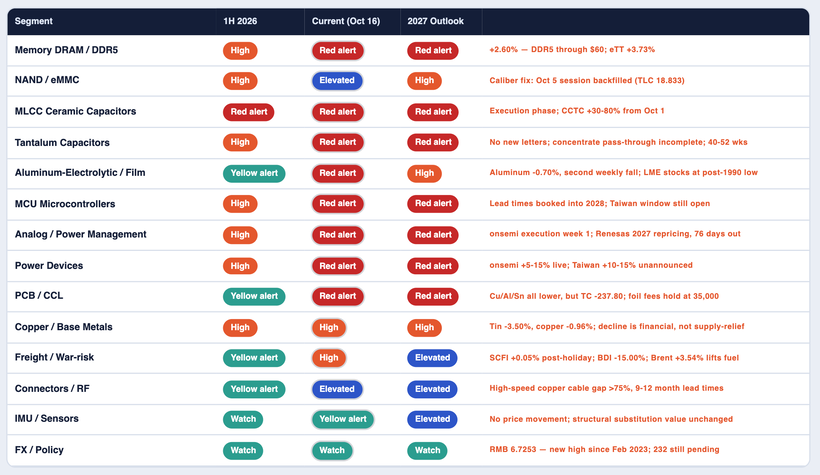Image resolution: width=820 pixels, height=475 pixels.
Task: Click Connectors / RF 1H 2026 Yellow alert badge
Action: pyautogui.click(x=254, y=389)
